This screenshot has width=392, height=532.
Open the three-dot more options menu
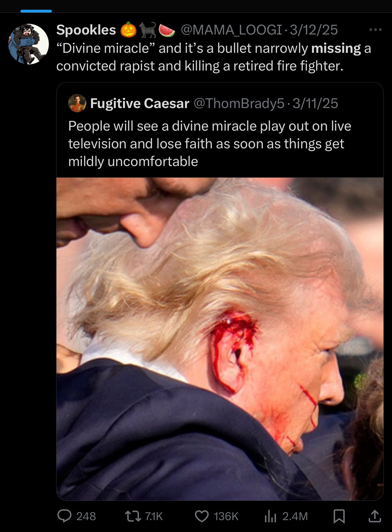375,30
